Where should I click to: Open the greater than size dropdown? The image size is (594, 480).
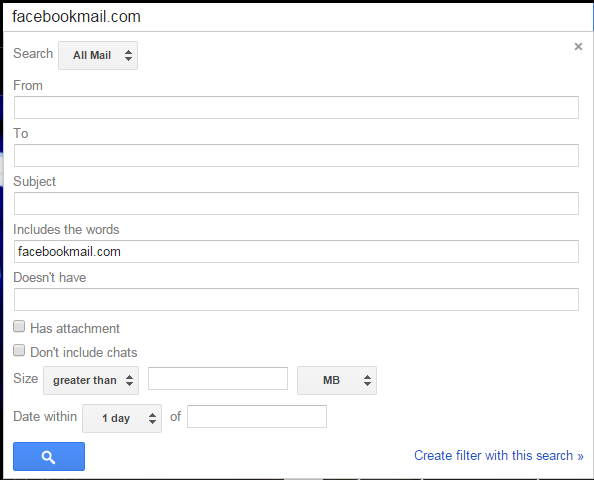pos(91,380)
